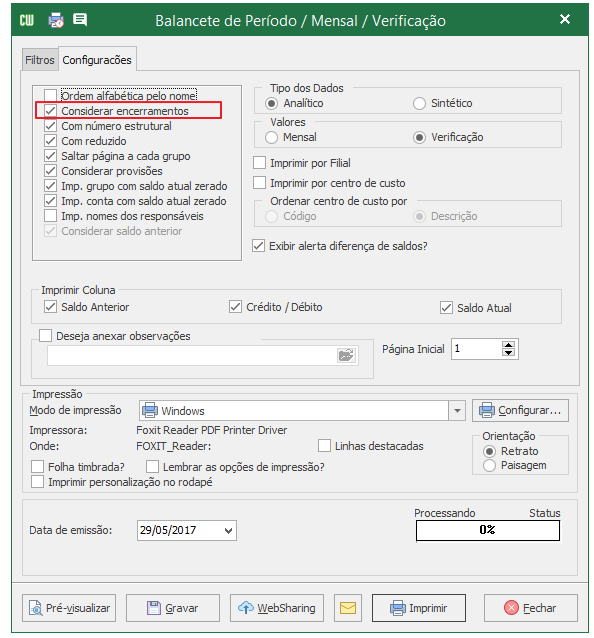Enable Imprimir por Filial checkbox

click(260, 163)
